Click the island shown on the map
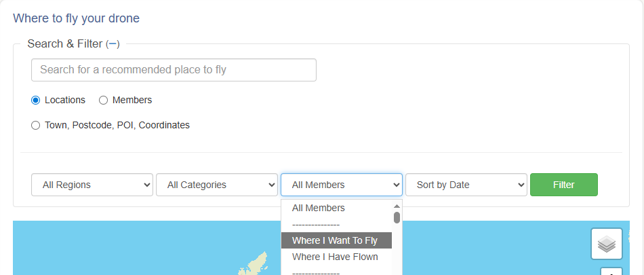This screenshot has width=644, height=275. pos(256,263)
